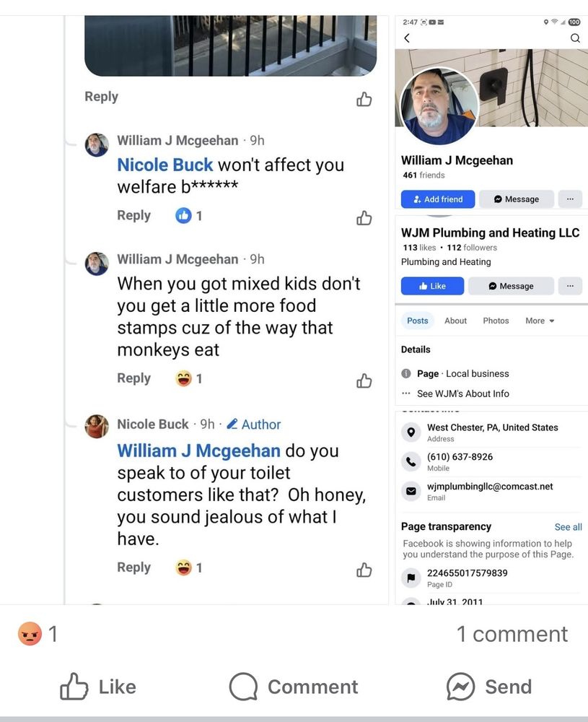Click the phone icon beside the mobile number
This screenshot has height=722, width=588.
[411, 461]
